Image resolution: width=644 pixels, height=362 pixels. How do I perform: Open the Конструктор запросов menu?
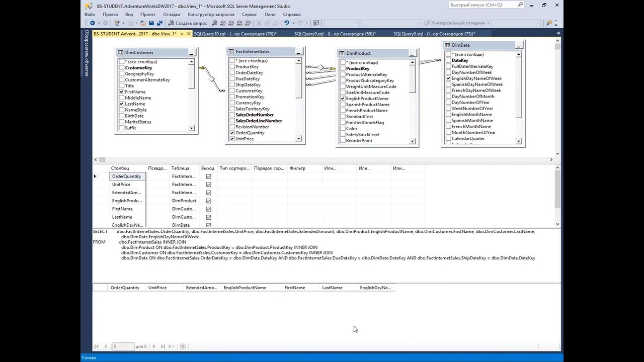(x=211, y=15)
